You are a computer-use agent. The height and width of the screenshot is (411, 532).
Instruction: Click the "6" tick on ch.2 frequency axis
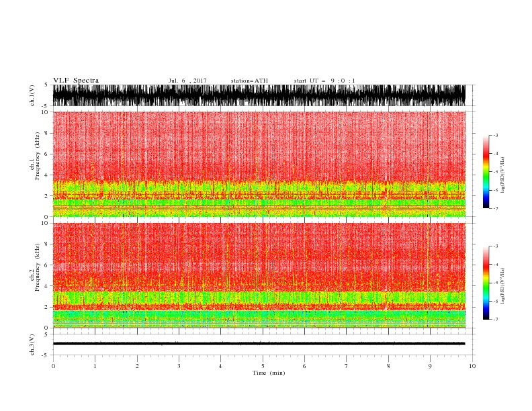tap(46, 265)
